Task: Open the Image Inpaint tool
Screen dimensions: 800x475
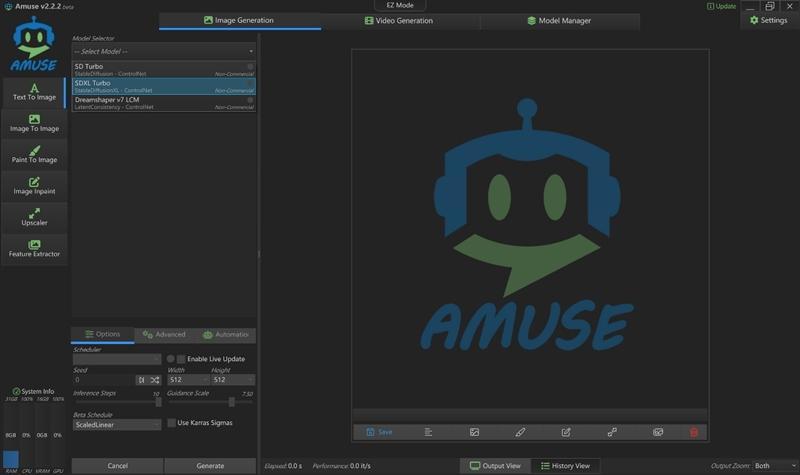Action: point(34,185)
